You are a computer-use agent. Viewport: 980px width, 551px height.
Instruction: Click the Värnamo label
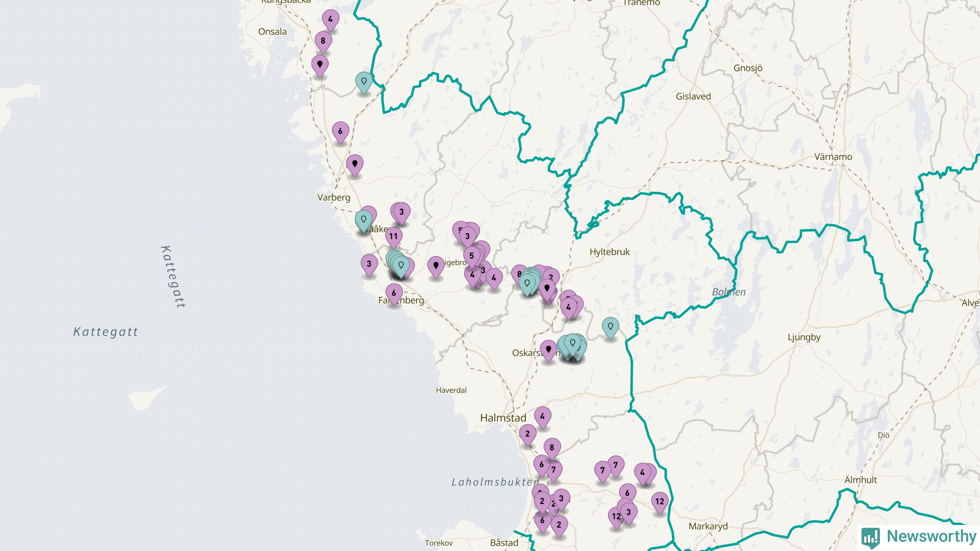(x=833, y=157)
